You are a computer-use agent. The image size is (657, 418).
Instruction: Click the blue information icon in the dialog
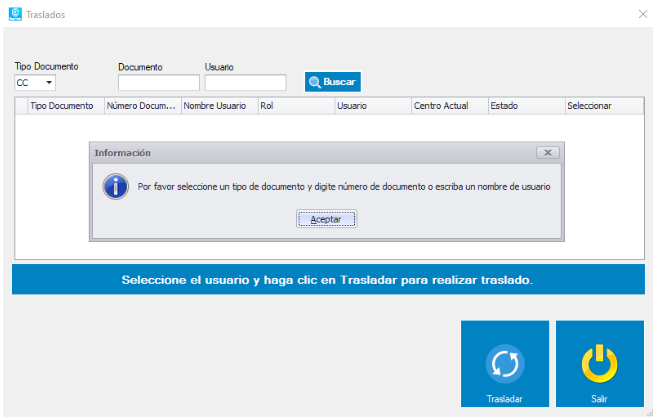coord(117,186)
